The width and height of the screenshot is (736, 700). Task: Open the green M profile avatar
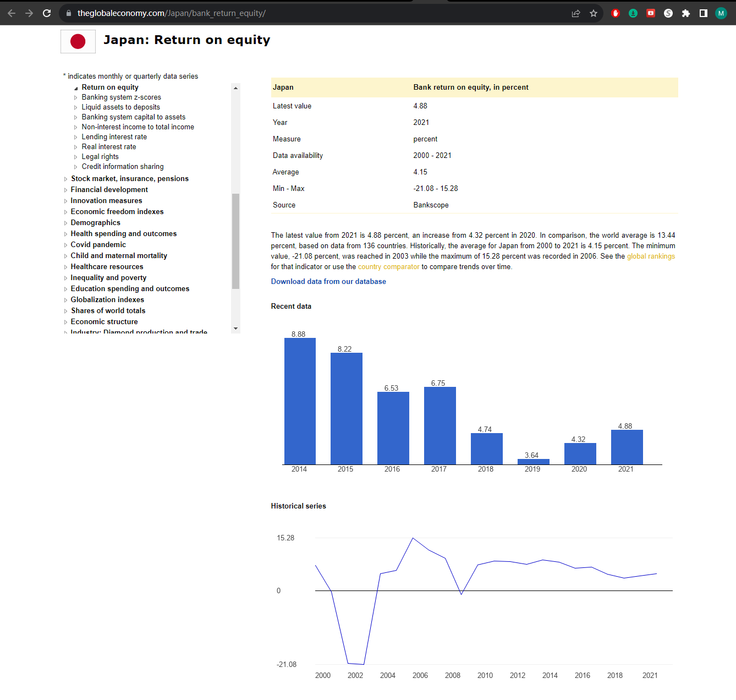coord(721,13)
